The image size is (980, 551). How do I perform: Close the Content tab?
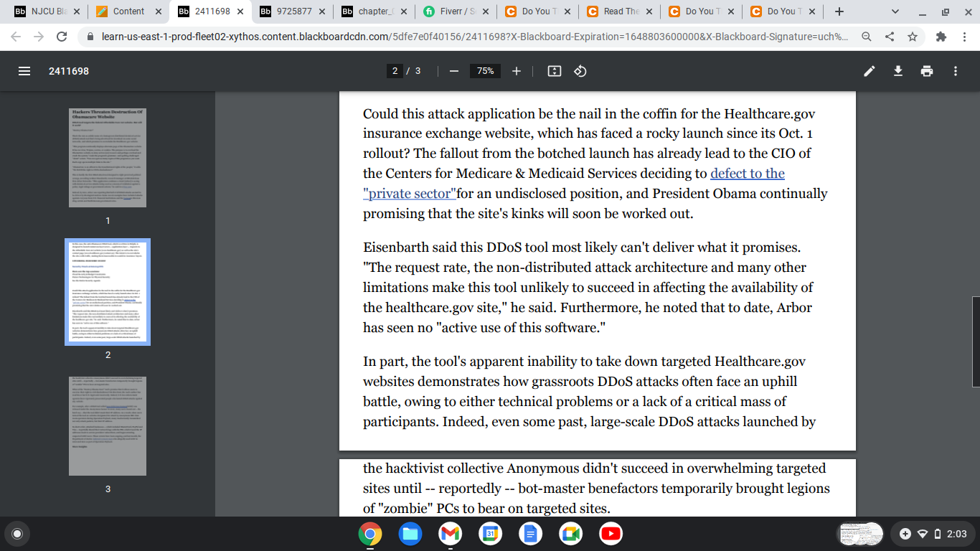pyautogui.click(x=157, y=11)
